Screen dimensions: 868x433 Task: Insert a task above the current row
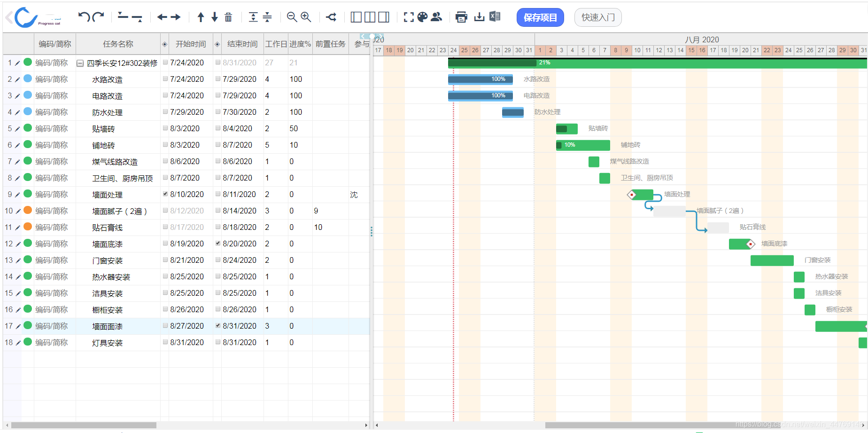click(123, 17)
